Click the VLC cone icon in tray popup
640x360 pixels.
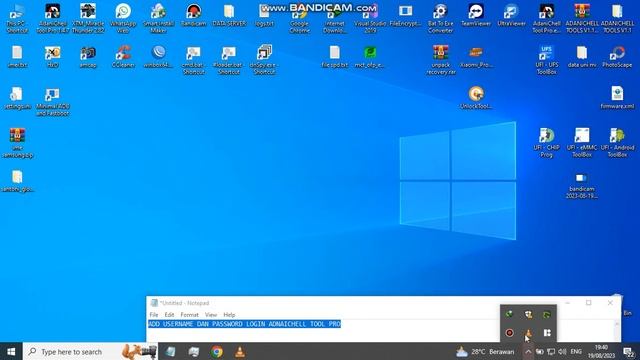point(528,333)
